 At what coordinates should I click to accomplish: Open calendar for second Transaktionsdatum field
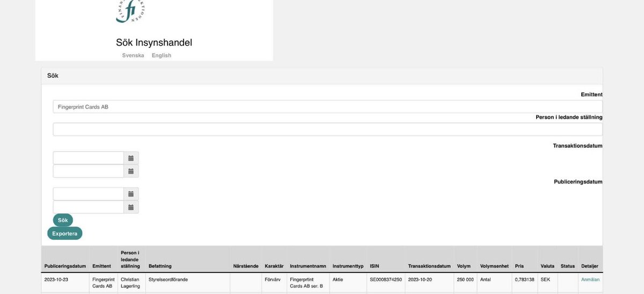(131, 171)
